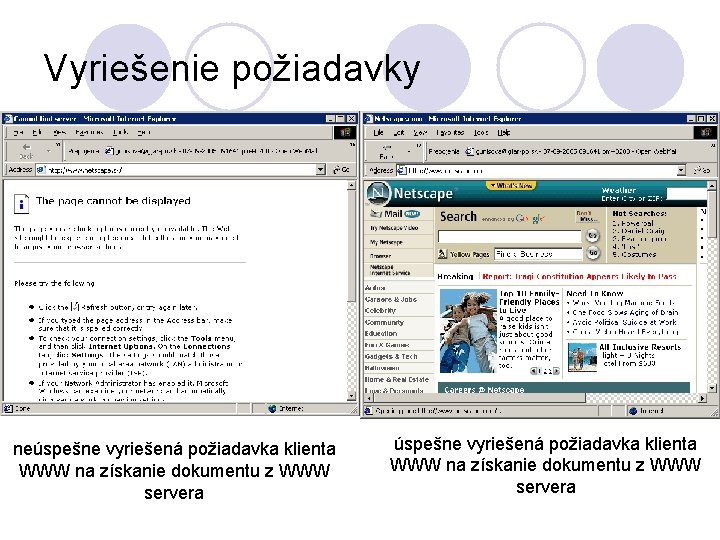Image resolution: width=720 pixels, height=540 pixels.
Task: Open address dropdown in left IE window
Action: pyautogui.click(x=321, y=170)
